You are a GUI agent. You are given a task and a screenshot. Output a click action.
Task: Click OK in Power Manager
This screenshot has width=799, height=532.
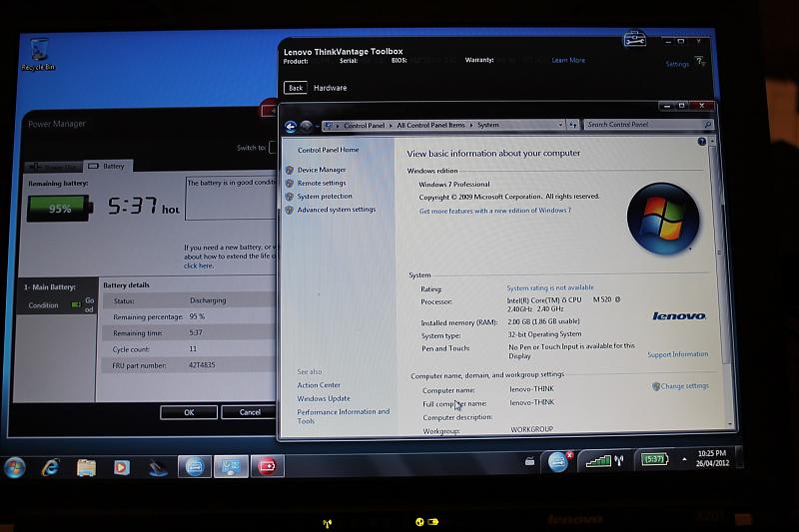click(189, 412)
